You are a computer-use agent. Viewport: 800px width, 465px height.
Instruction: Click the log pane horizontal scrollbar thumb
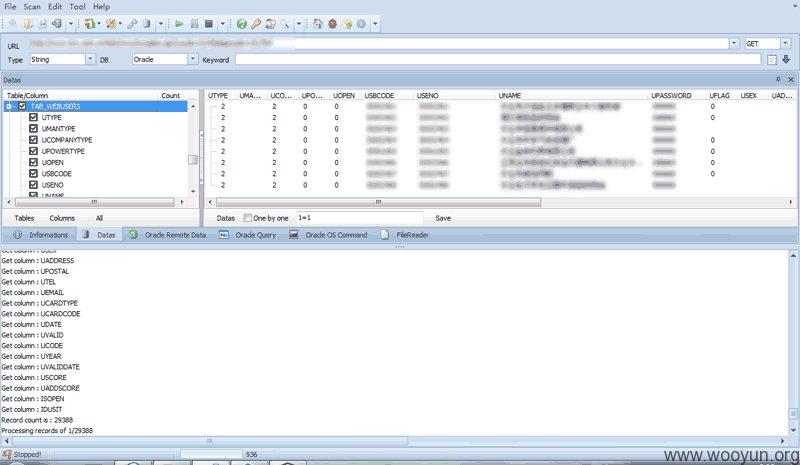(210, 440)
